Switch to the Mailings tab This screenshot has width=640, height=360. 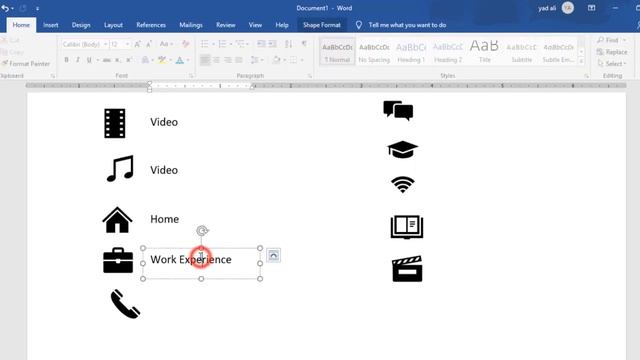click(191, 25)
